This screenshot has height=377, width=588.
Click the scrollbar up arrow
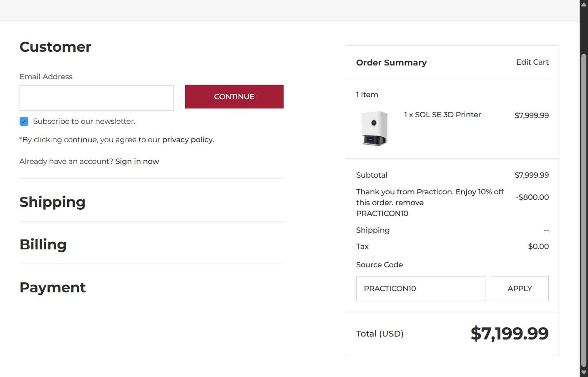584,4
